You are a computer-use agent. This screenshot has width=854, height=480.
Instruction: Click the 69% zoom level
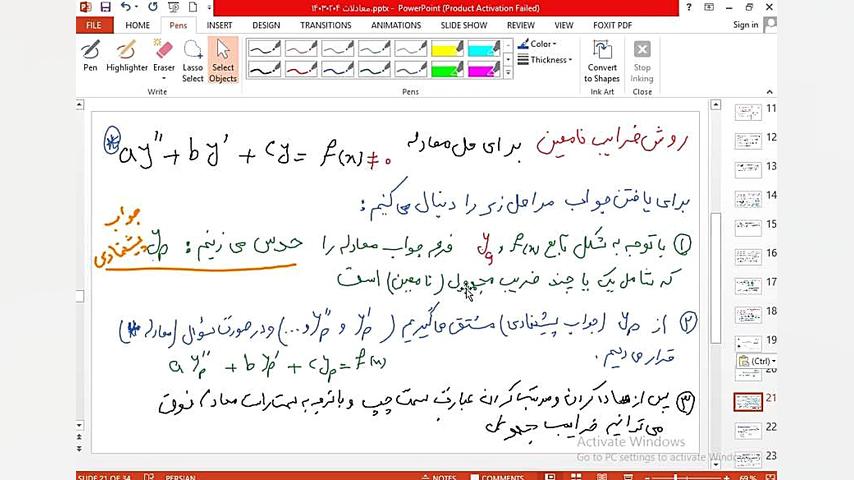click(x=748, y=477)
